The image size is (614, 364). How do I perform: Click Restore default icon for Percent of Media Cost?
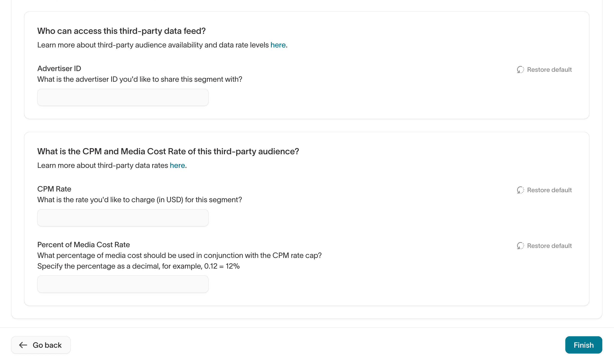pyautogui.click(x=520, y=246)
